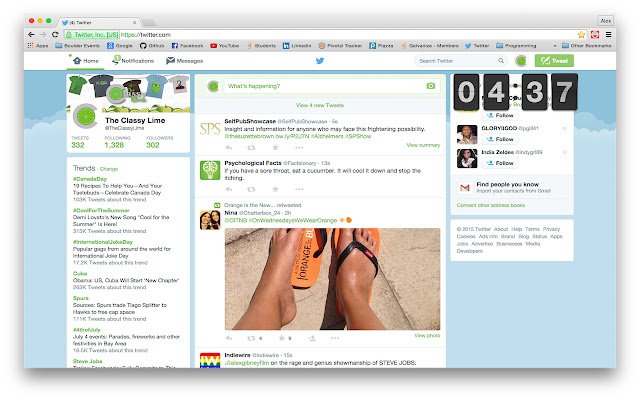Image resolution: width=640 pixels, height=400 pixels.
Task: View the 1,328 following count
Action: coord(114,145)
